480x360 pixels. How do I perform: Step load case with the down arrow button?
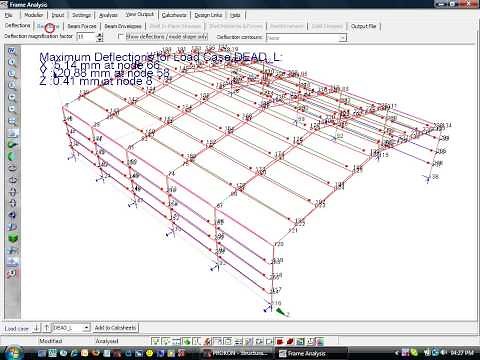tap(36, 328)
